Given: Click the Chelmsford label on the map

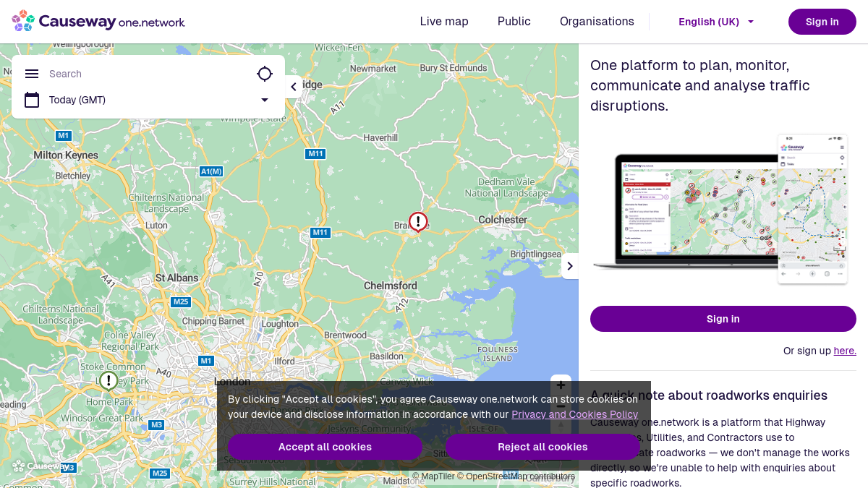Looking at the screenshot, I should click(x=391, y=286).
